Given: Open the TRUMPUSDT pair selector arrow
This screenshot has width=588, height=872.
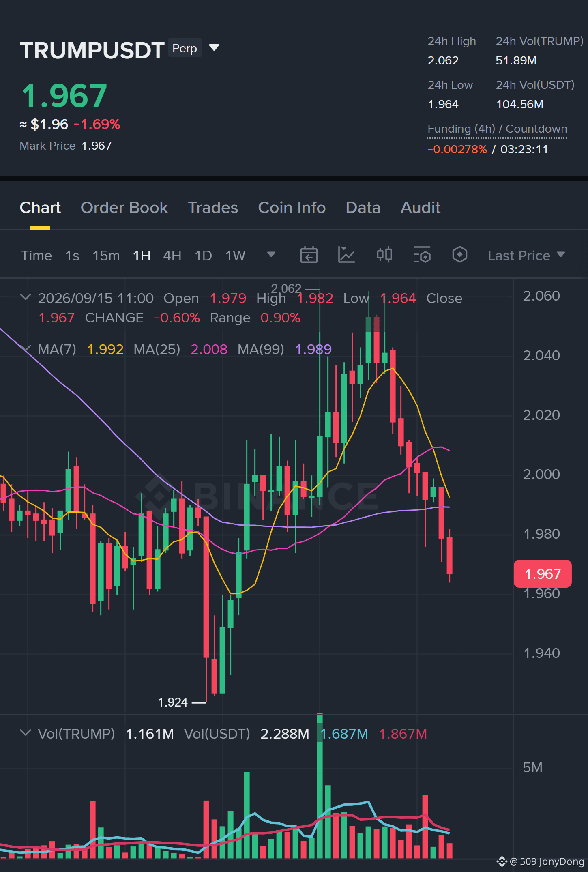Looking at the screenshot, I should pyautogui.click(x=214, y=48).
